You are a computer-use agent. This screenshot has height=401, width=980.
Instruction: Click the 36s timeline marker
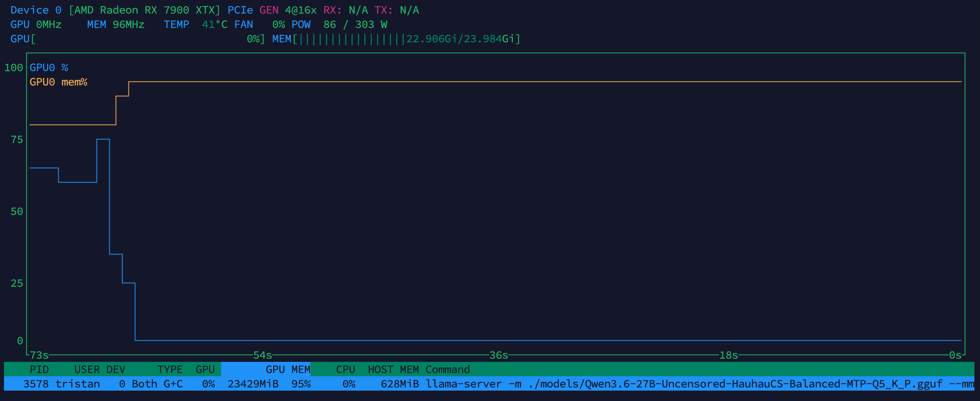(499, 355)
